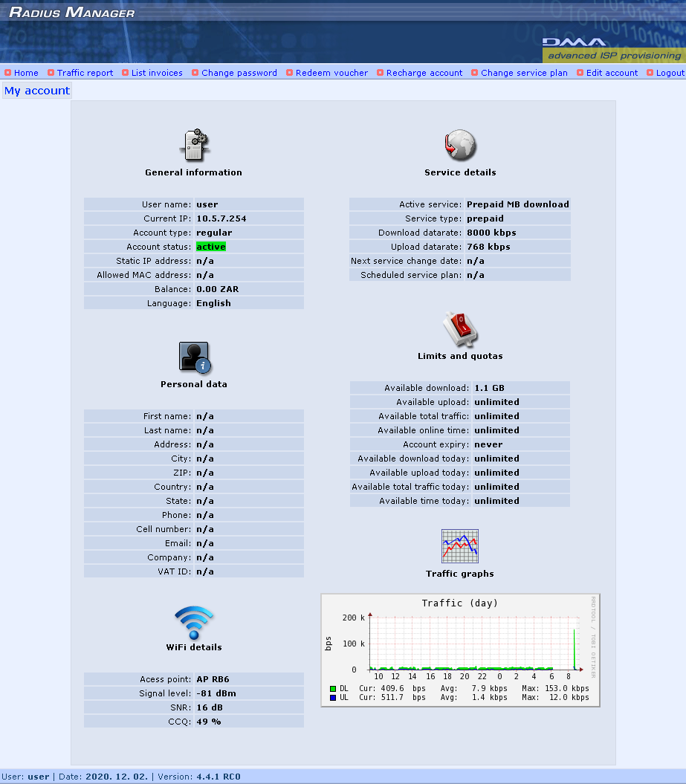The image size is (686, 784).
Task: Click the Traffic (day) graph image
Action: click(460, 650)
